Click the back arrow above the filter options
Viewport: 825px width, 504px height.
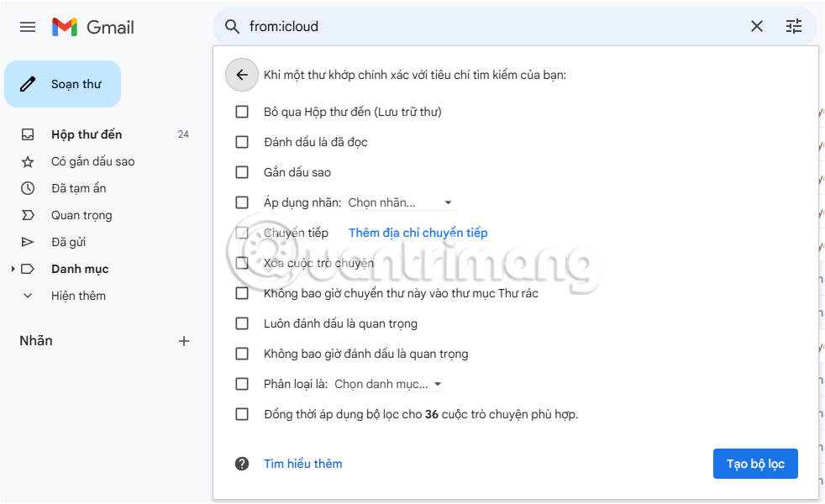coord(242,75)
